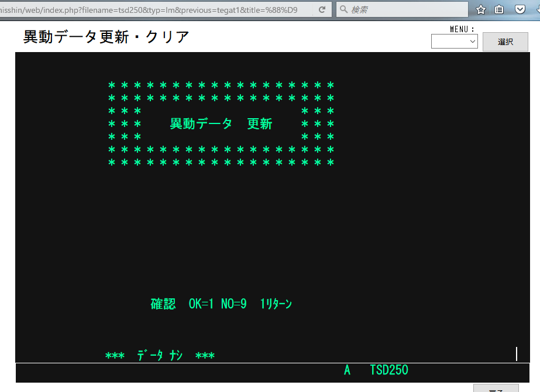540x392 pixels.
Task: Click the bottom row of asterisks in banner
Action: [x=221, y=163]
